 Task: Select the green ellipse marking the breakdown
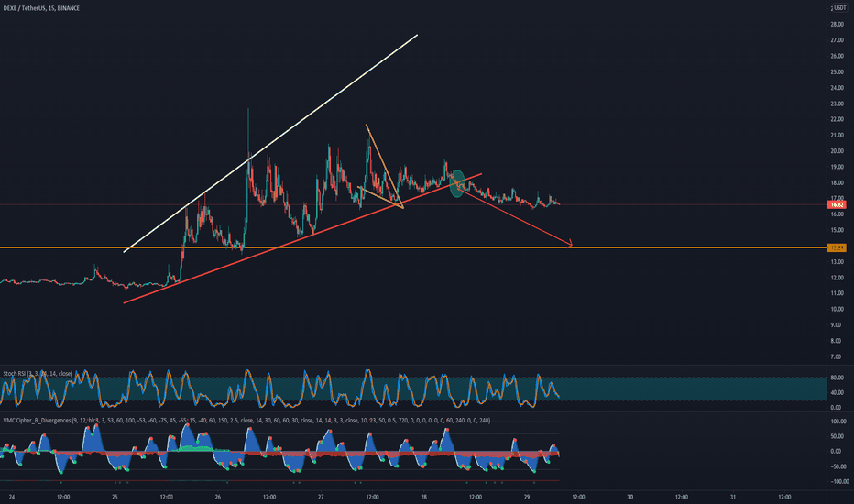[x=457, y=183]
